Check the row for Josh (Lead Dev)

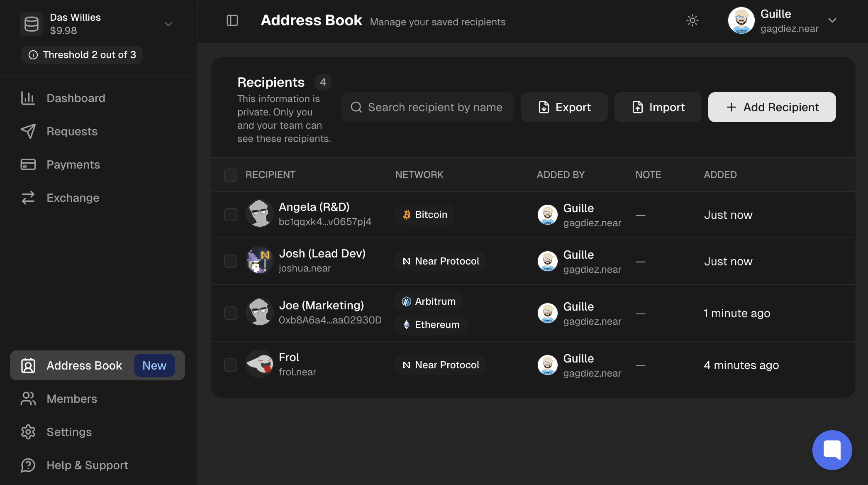point(230,261)
